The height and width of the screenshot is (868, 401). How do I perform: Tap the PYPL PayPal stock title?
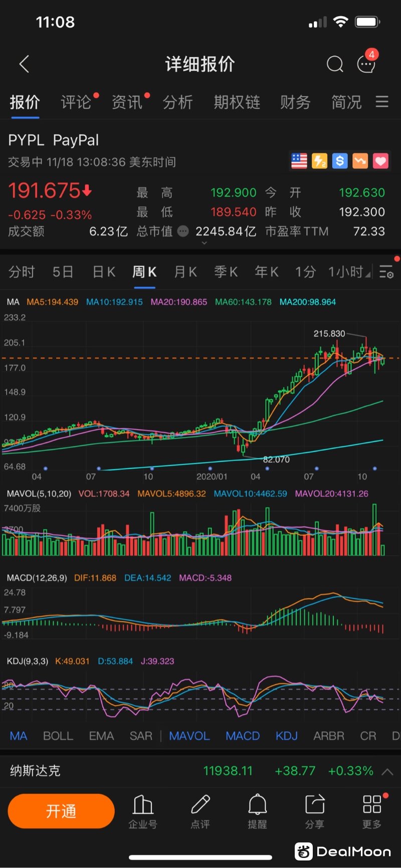coord(54,140)
